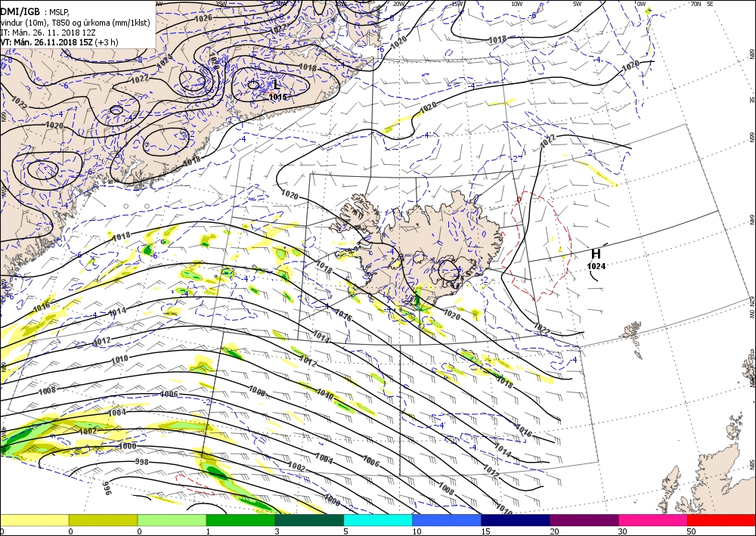Click the legend scale value '20'
The image size is (756, 536).
click(x=554, y=531)
